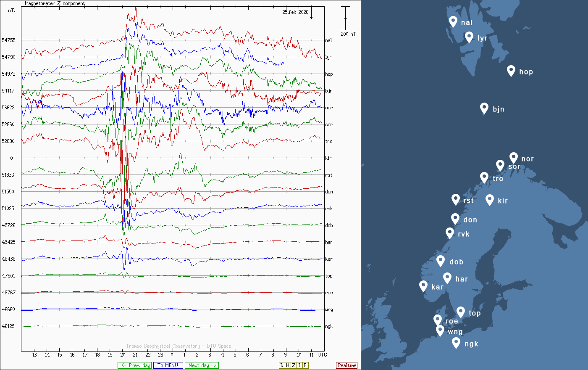Open the To MENU link
Image resolution: width=588 pixels, height=370 pixels.
coord(168,365)
